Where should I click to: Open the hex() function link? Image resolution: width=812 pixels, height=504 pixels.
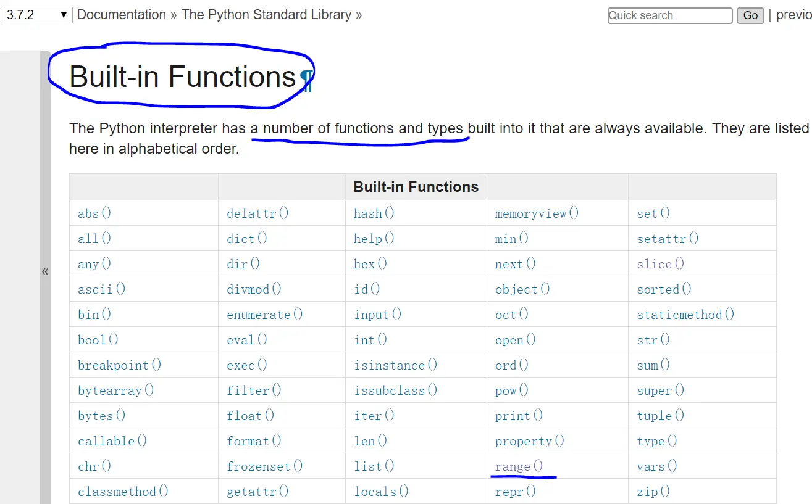pos(370,264)
